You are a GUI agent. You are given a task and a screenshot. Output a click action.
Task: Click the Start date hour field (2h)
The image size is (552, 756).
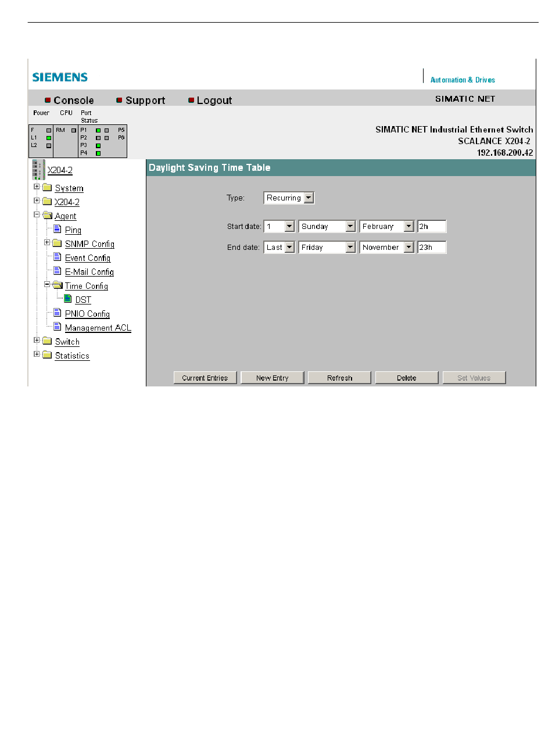click(x=432, y=227)
